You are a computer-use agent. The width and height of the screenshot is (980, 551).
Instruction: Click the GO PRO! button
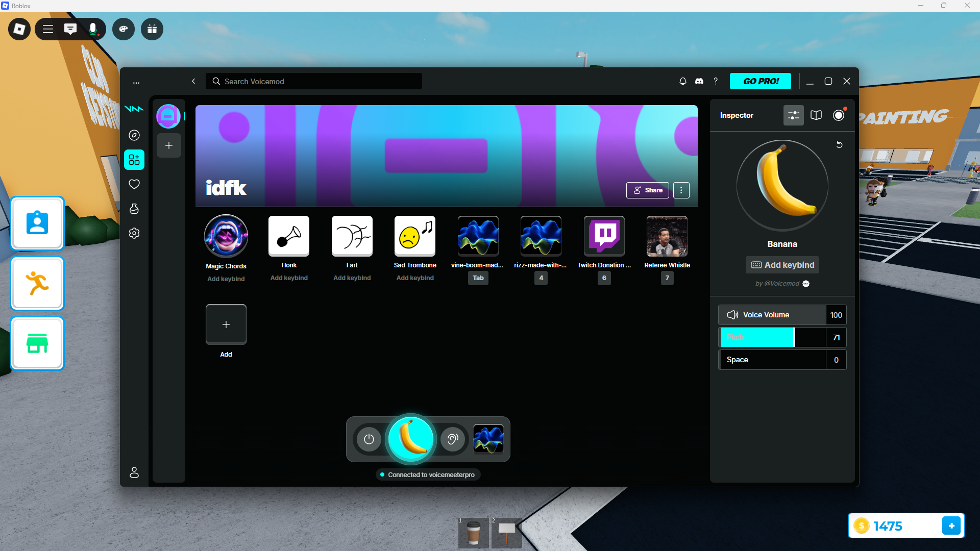(761, 81)
